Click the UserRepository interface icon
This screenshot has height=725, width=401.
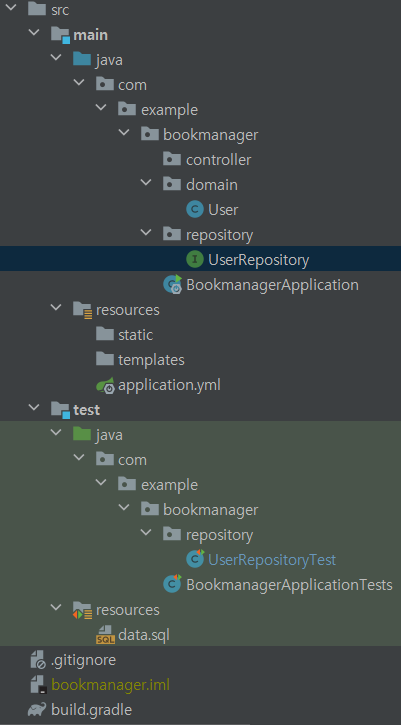pyautogui.click(x=195, y=260)
